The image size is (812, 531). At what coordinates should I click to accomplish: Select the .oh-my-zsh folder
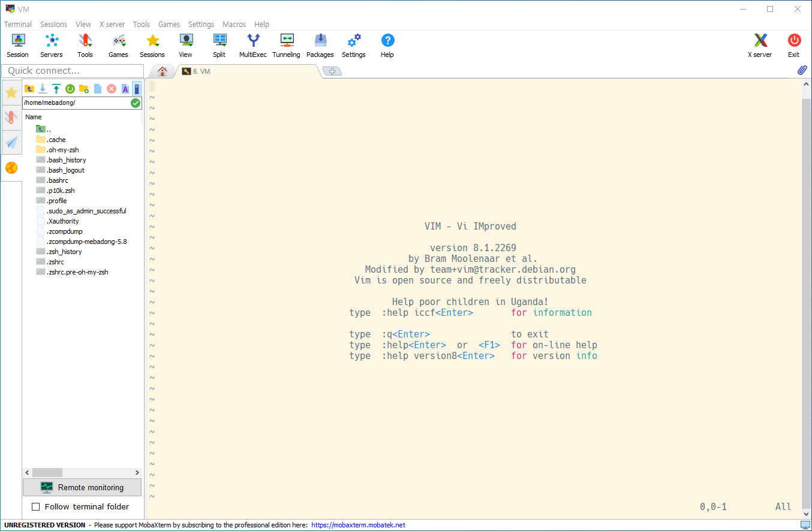[x=58, y=150]
